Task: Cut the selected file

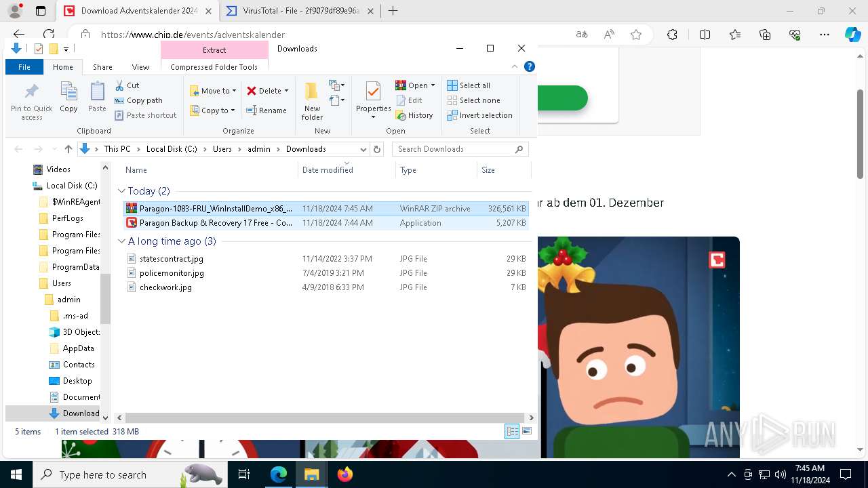Action: point(127,85)
